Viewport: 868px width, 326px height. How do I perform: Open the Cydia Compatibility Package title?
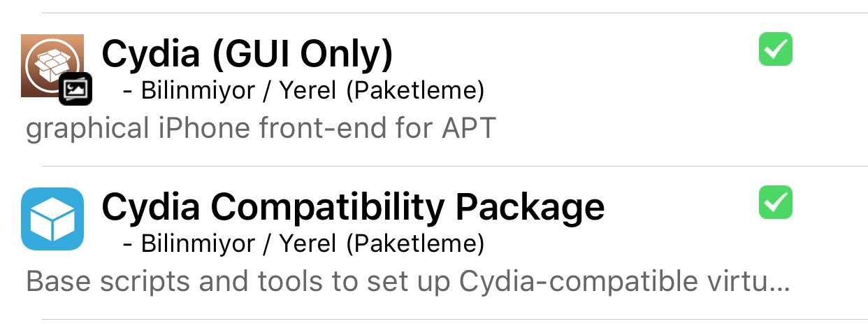click(353, 207)
